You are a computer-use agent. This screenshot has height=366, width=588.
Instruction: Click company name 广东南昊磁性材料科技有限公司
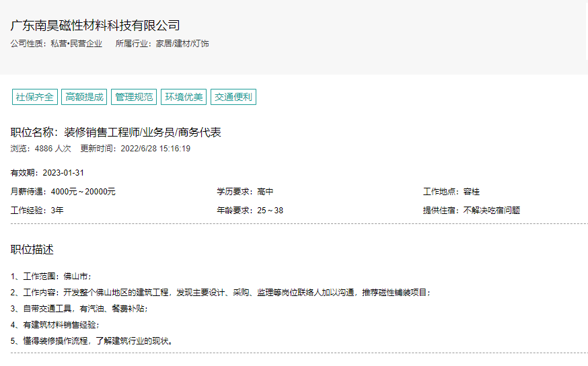click(x=96, y=26)
